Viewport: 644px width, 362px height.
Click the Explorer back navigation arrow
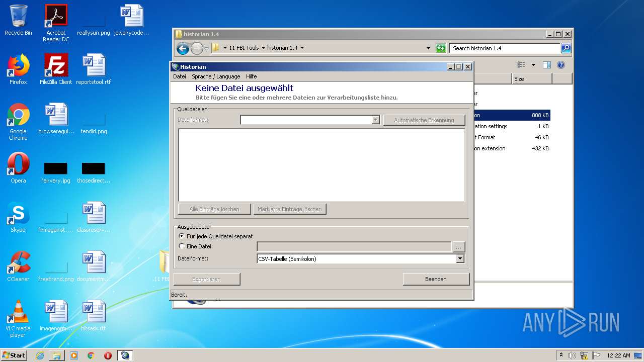183,48
